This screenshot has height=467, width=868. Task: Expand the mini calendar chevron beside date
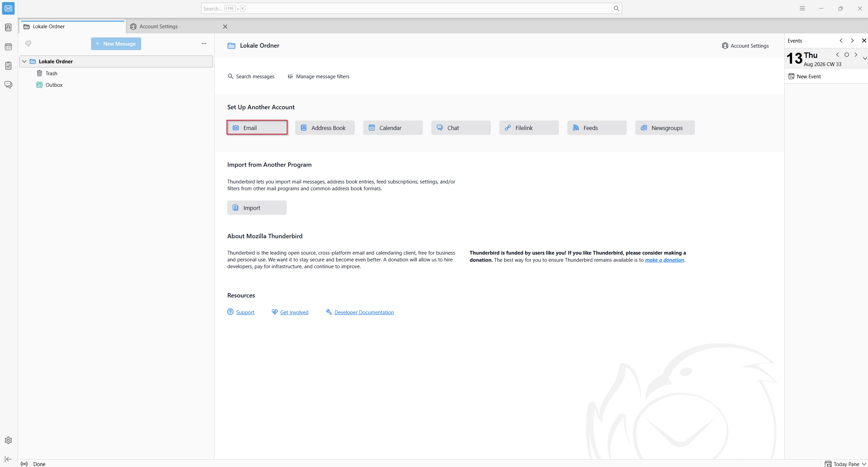865,58
